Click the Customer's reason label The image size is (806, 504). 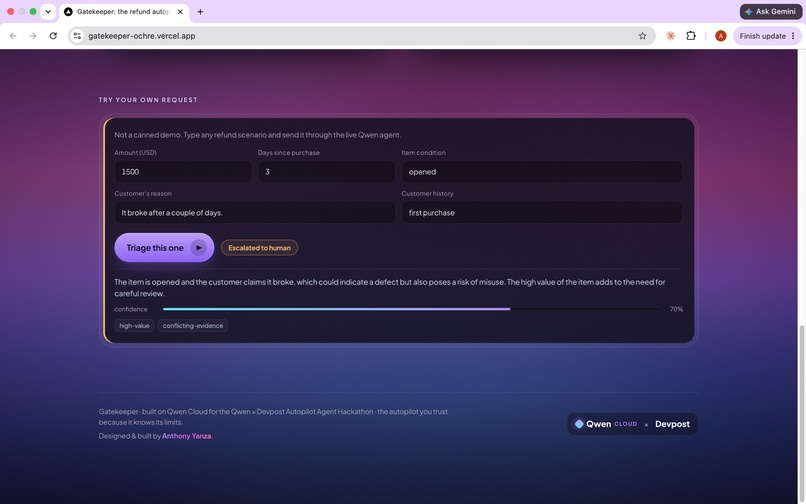pyautogui.click(x=143, y=193)
